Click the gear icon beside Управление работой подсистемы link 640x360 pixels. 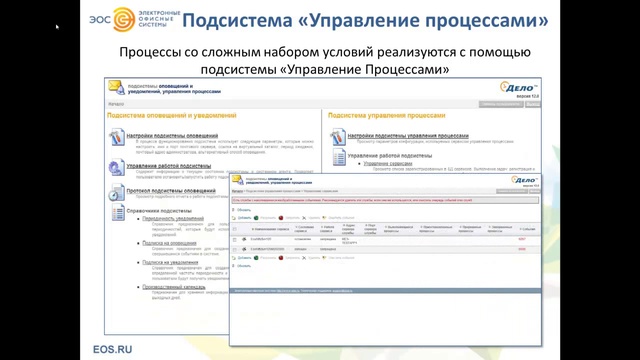116,167
